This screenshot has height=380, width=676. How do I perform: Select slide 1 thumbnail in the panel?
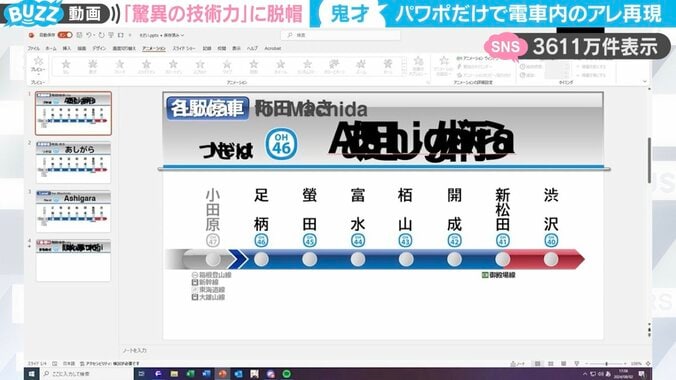coord(73,113)
